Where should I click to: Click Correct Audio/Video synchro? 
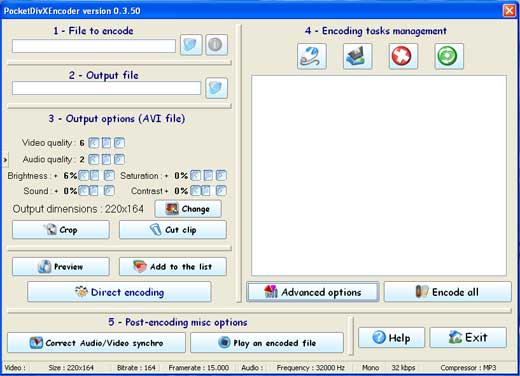[x=96, y=343]
